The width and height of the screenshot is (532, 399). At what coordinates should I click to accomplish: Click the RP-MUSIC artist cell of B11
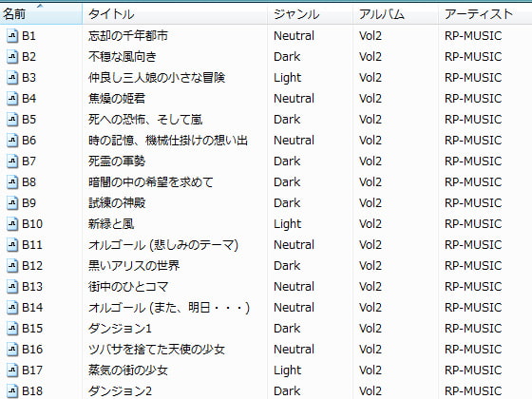coord(473,245)
